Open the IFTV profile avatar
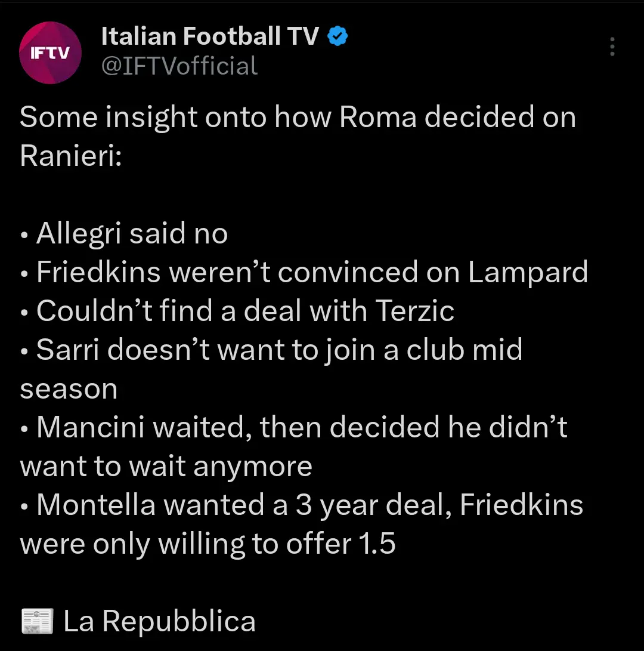 coord(50,53)
